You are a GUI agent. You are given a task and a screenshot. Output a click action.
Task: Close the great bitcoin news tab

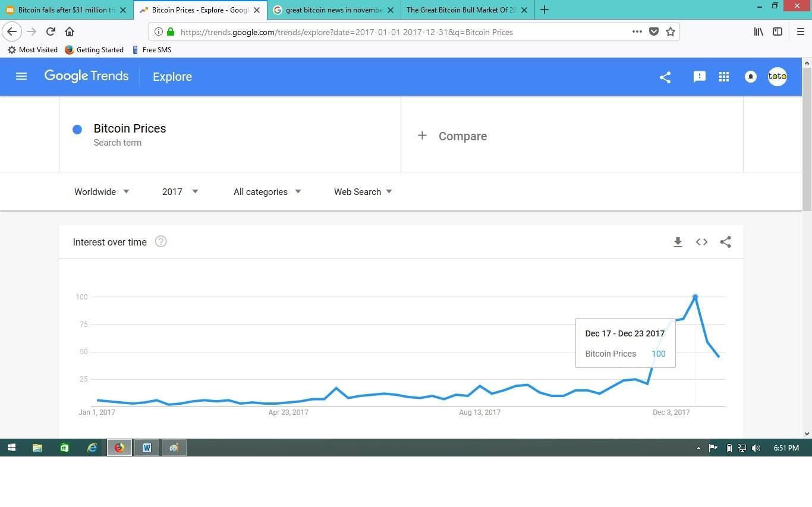(391, 10)
